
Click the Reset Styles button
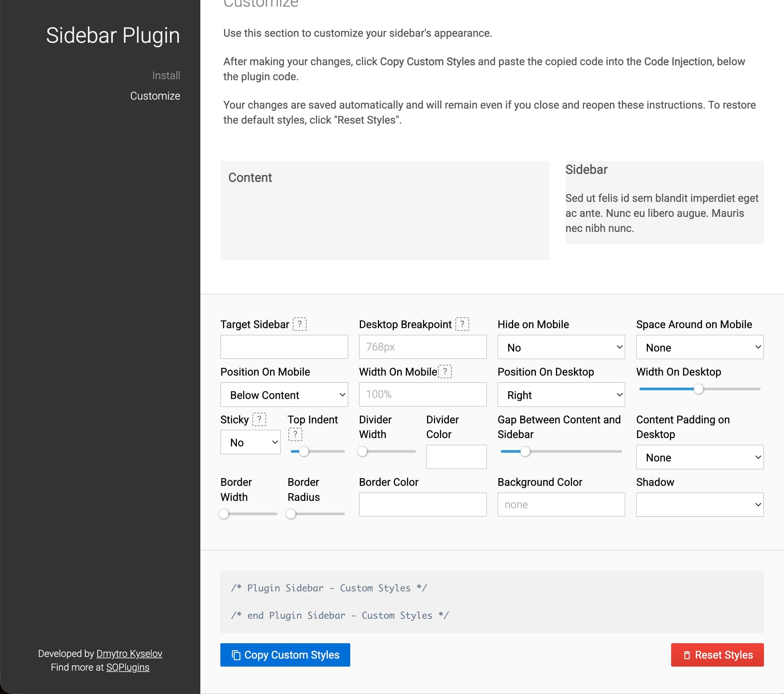(x=717, y=655)
